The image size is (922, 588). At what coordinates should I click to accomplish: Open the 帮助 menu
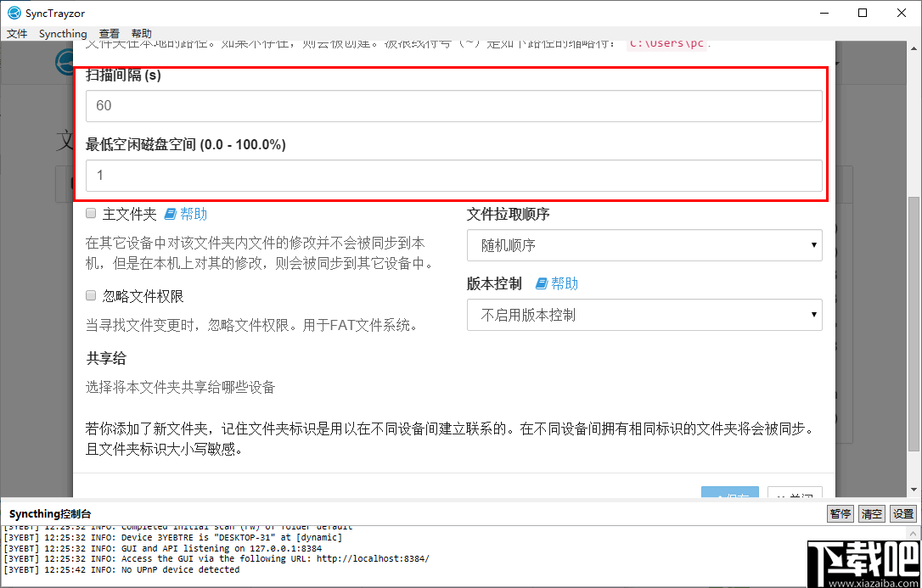[141, 33]
